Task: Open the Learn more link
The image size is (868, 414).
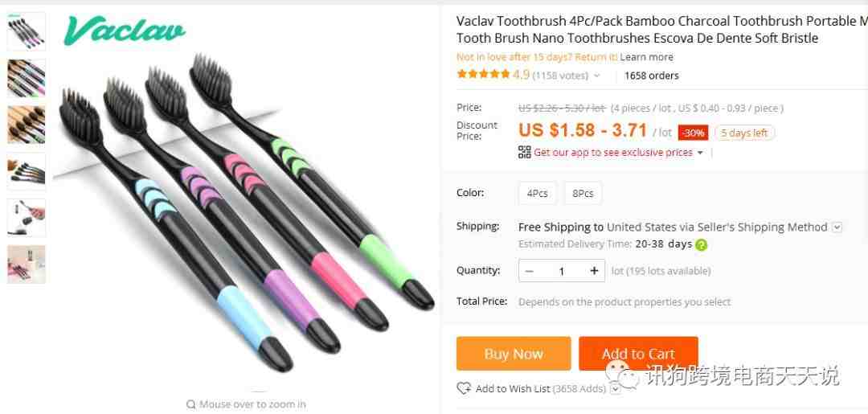Action: click(646, 57)
